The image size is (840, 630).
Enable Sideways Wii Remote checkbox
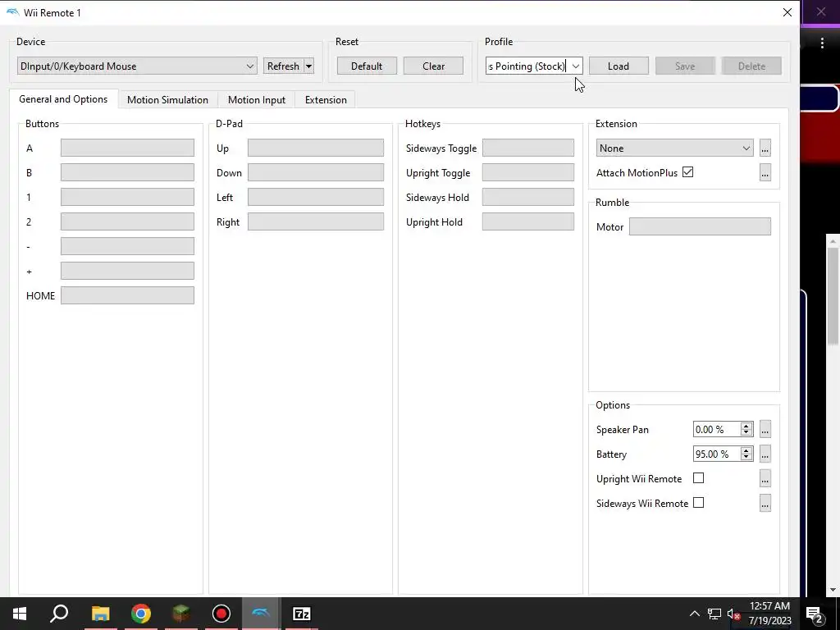(x=699, y=503)
